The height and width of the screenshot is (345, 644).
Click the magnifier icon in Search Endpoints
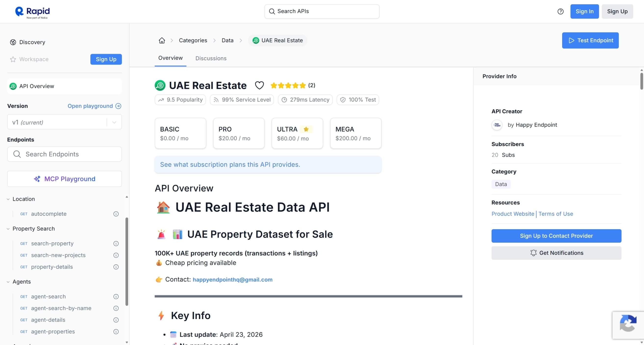coord(17,154)
